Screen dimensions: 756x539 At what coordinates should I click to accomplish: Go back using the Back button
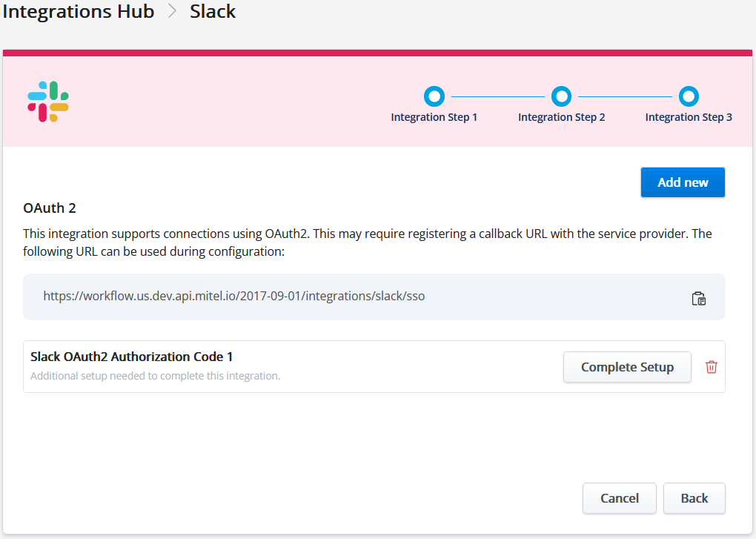click(694, 498)
